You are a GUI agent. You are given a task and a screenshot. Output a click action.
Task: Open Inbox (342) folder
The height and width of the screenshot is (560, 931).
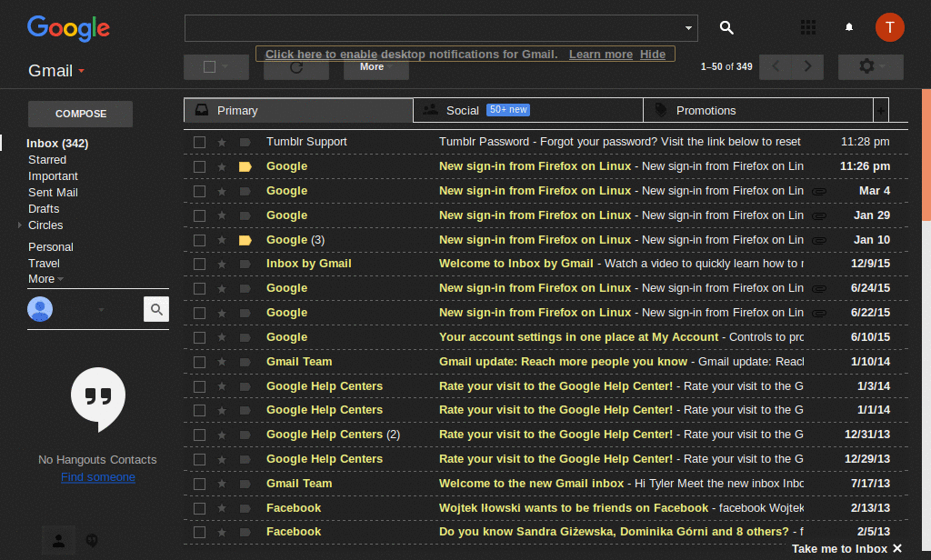[x=57, y=144]
